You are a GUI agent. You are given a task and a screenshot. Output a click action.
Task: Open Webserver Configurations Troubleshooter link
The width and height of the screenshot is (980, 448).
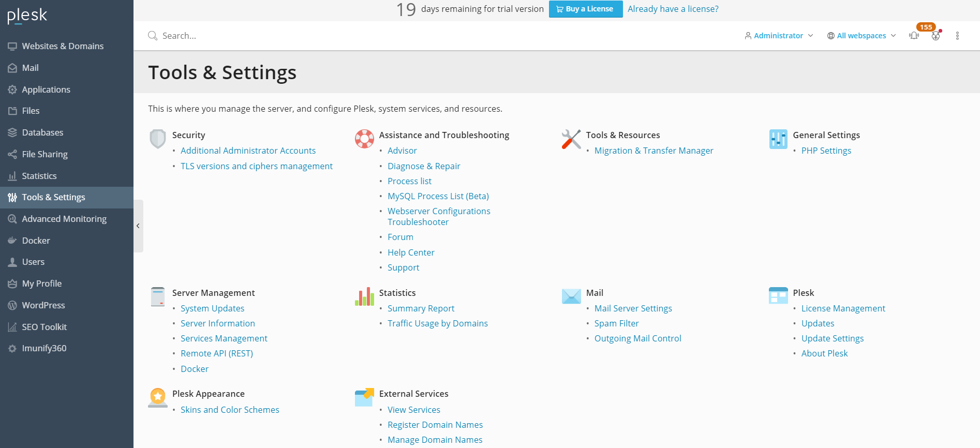click(439, 216)
